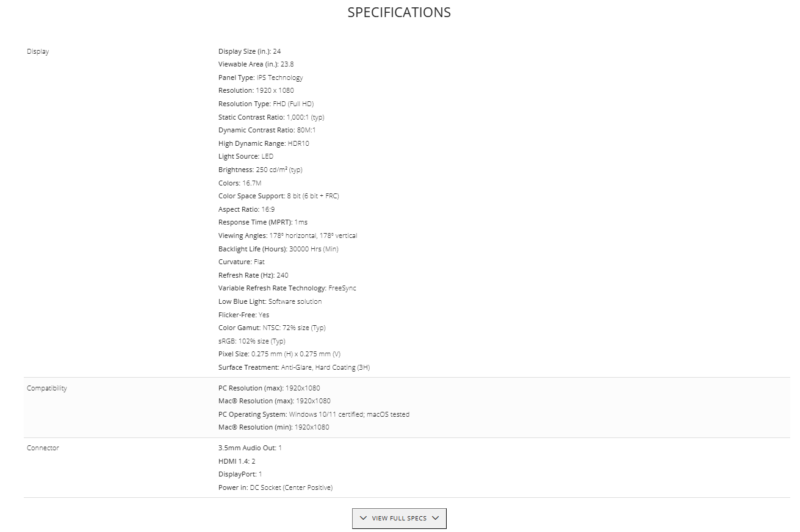The height and width of the screenshot is (532, 800).
Task: Click the SPECIFICATIONS heading
Action: 399,12
